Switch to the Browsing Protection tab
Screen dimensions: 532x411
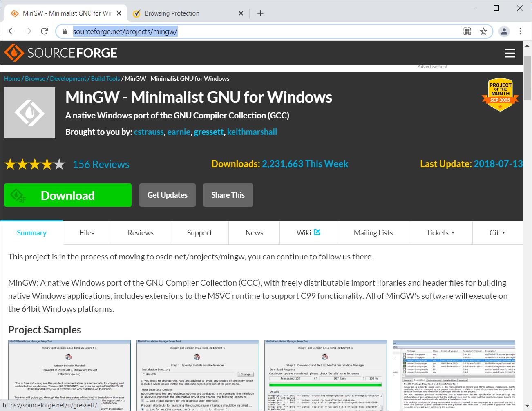click(188, 13)
